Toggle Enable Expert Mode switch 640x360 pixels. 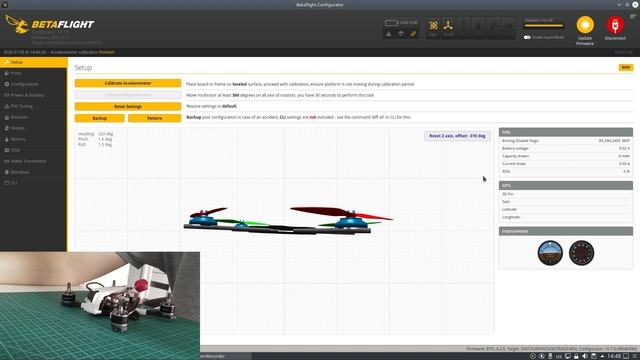click(x=527, y=37)
